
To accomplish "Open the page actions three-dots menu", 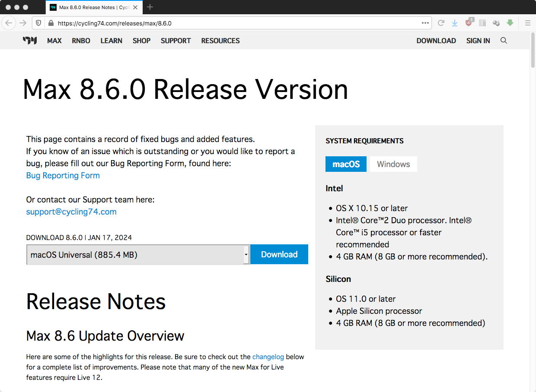I will [x=425, y=23].
